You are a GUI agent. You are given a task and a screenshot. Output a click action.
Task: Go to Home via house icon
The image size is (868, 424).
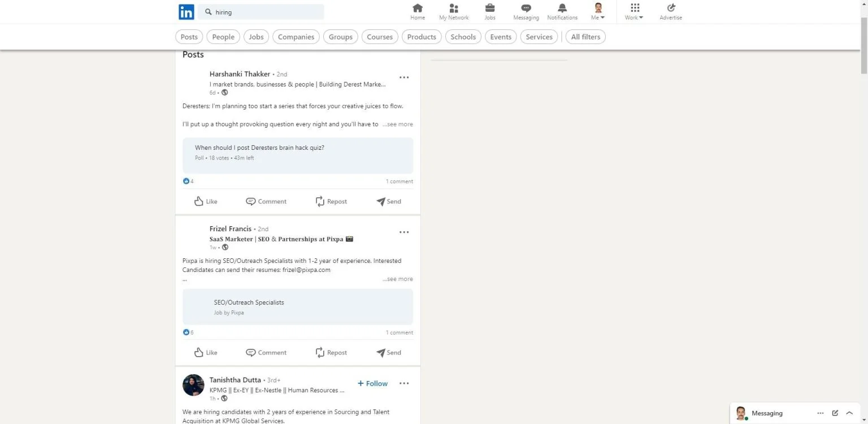tap(418, 8)
